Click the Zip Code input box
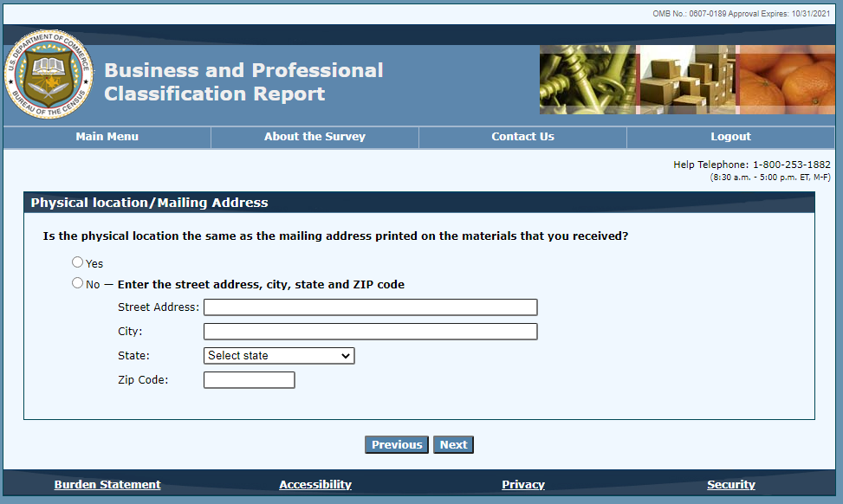Viewport: 843px width, 504px height. pyautogui.click(x=249, y=380)
